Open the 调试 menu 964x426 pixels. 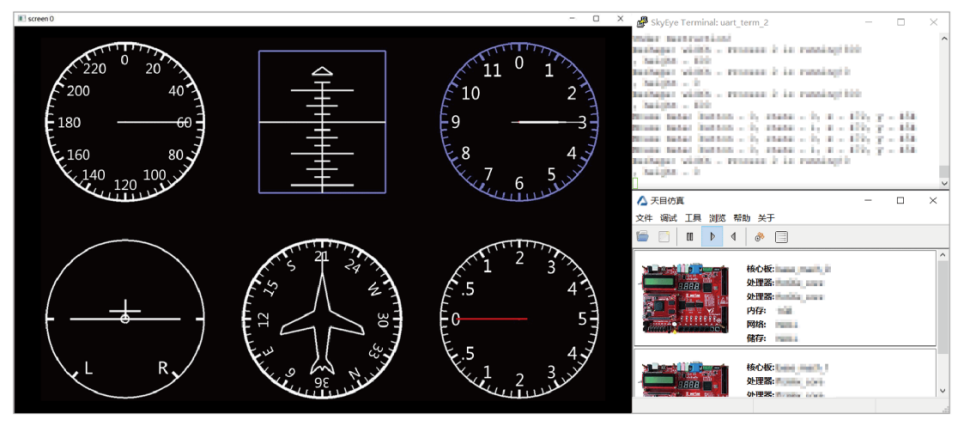coord(668,218)
